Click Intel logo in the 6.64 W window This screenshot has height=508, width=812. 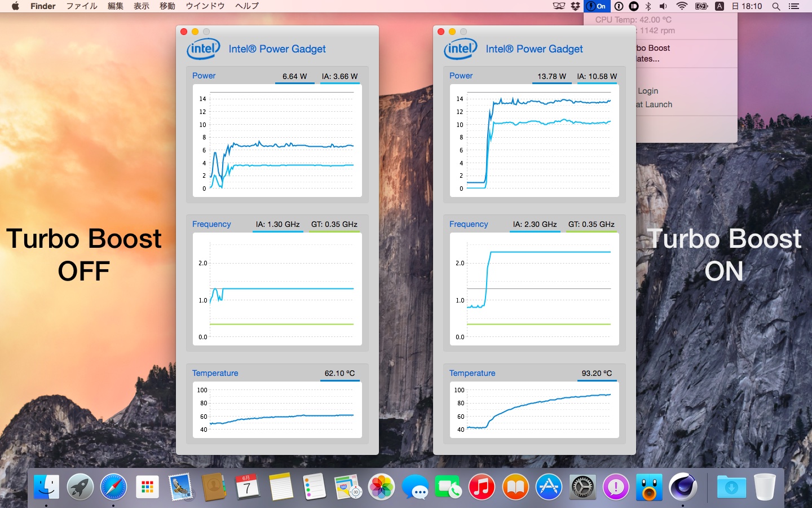coord(204,49)
